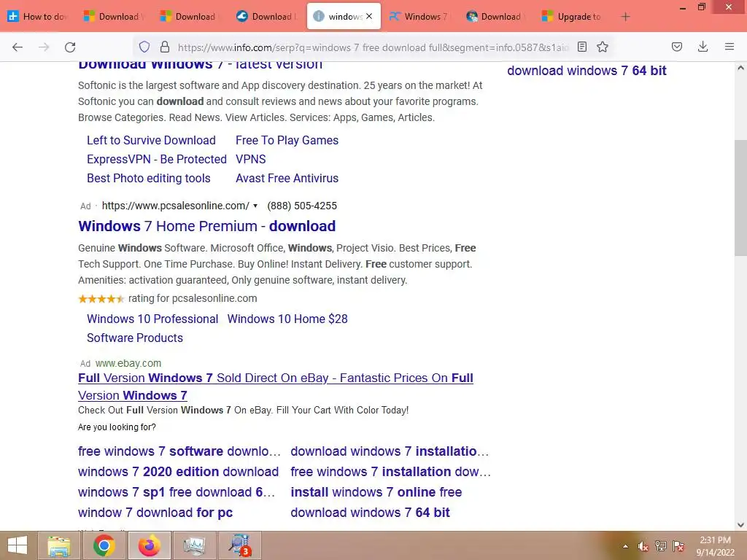Bookmark this page with the star icon
Viewport: 747px width, 560px height.
(x=603, y=47)
